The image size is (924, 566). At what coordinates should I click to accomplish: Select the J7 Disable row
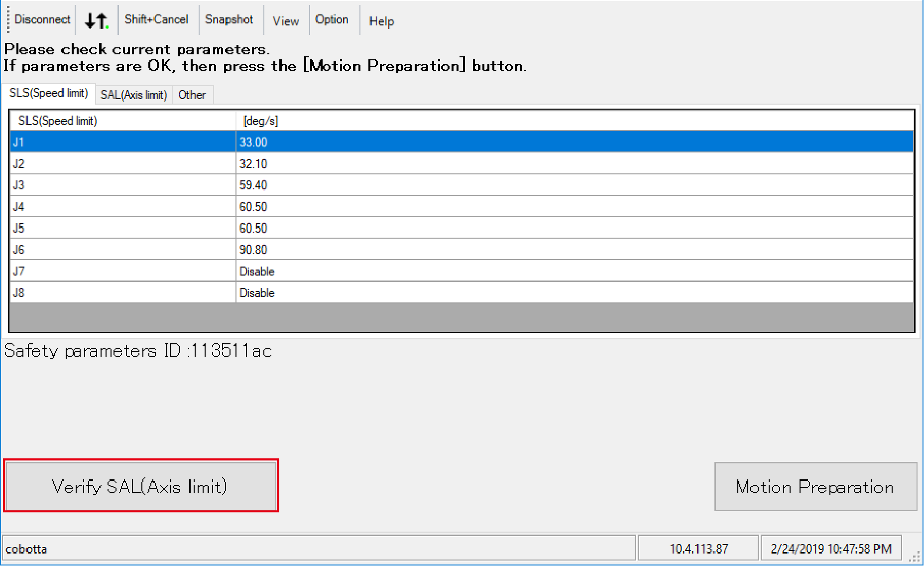122,271
